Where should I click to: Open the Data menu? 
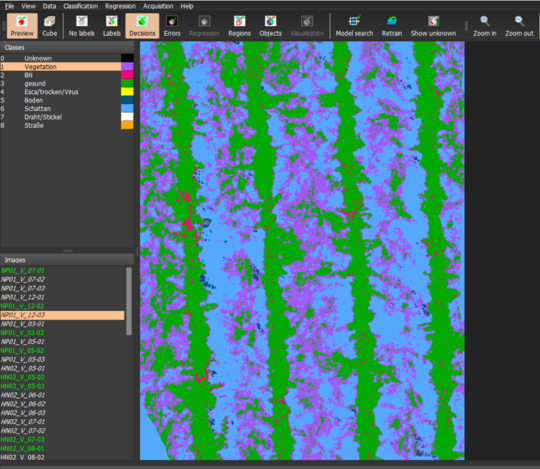pyautogui.click(x=49, y=6)
